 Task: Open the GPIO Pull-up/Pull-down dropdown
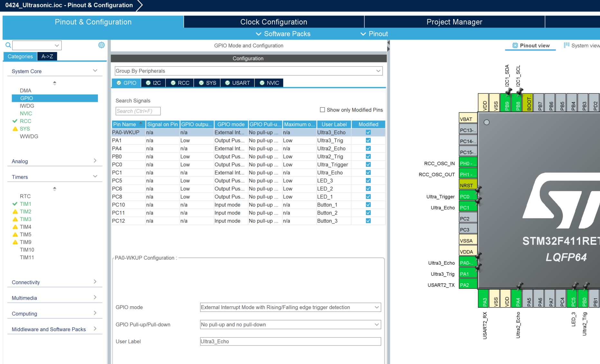tap(290, 325)
